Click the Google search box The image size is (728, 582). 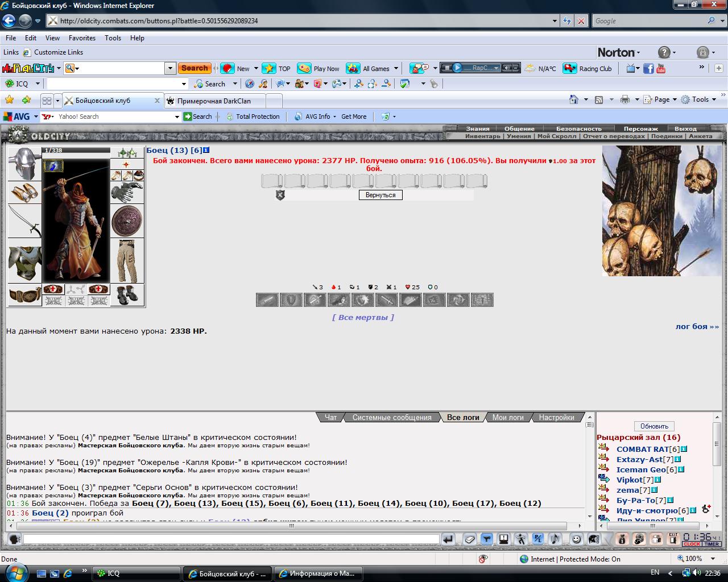(648, 21)
